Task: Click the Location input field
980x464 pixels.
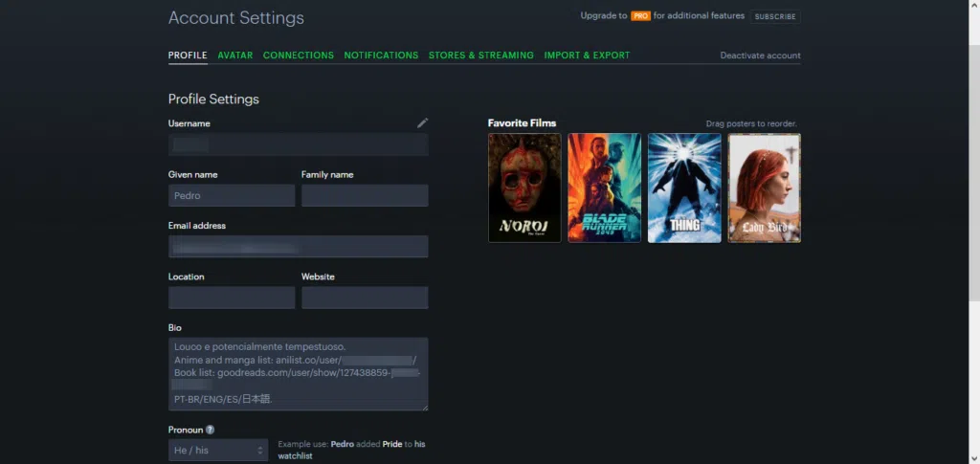Action: point(232,298)
